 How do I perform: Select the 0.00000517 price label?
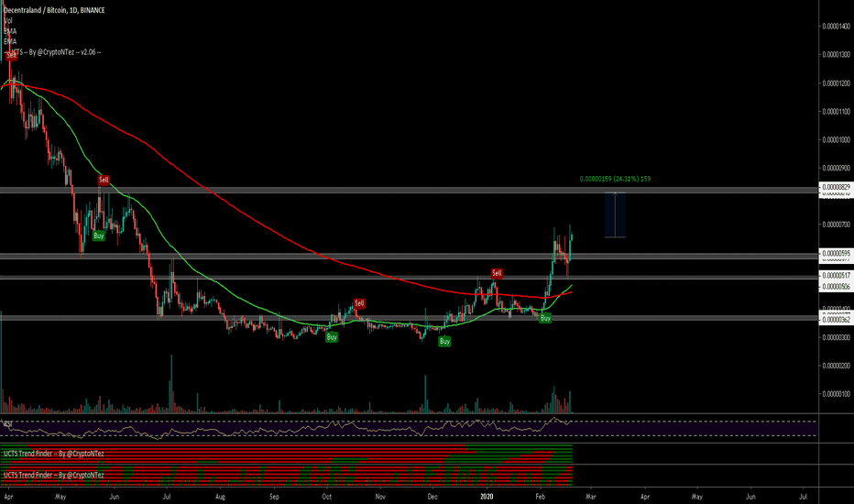click(x=836, y=276)
